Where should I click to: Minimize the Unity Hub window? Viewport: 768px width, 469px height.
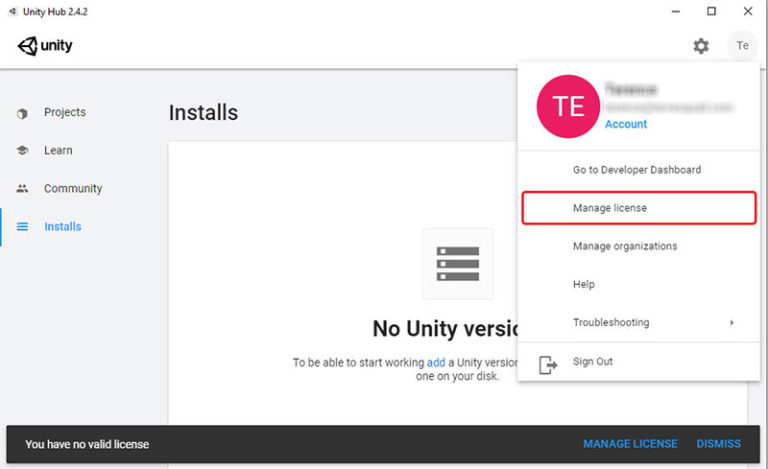(x=676, y=11)
